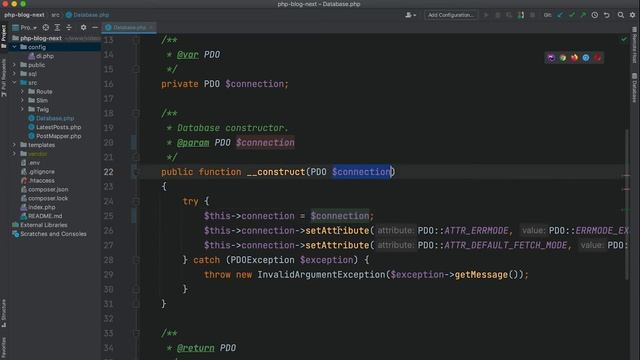The image size is (640, 360).
Task: Click Database.php breadcrumb in navigation bar
Action: click(87, 15)
